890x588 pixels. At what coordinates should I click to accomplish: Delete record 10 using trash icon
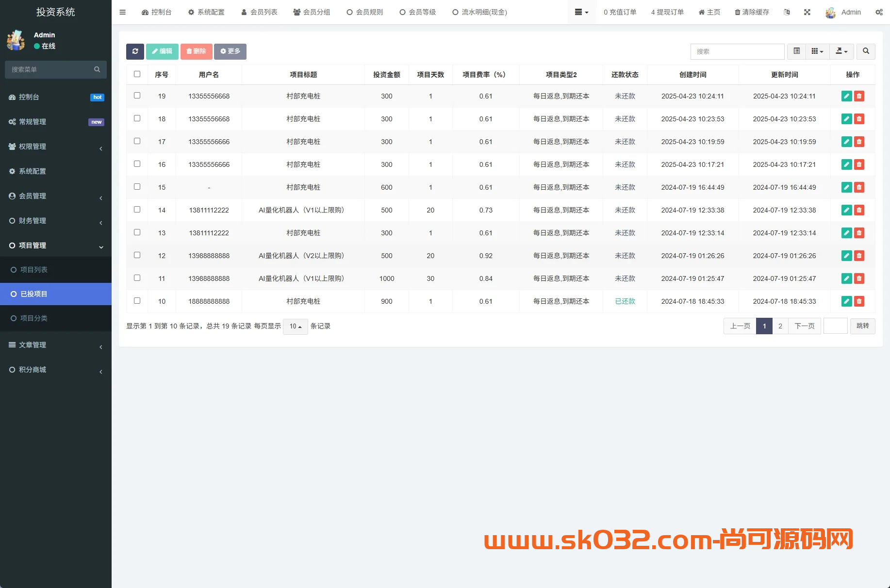pyautogui.click(x=859, y=301)
